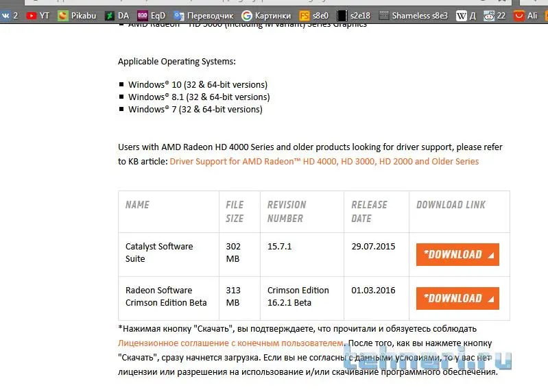Click the DOWNLOAD LINK column header
Viewport: 548px width, 392px height.
pos(451,205)
